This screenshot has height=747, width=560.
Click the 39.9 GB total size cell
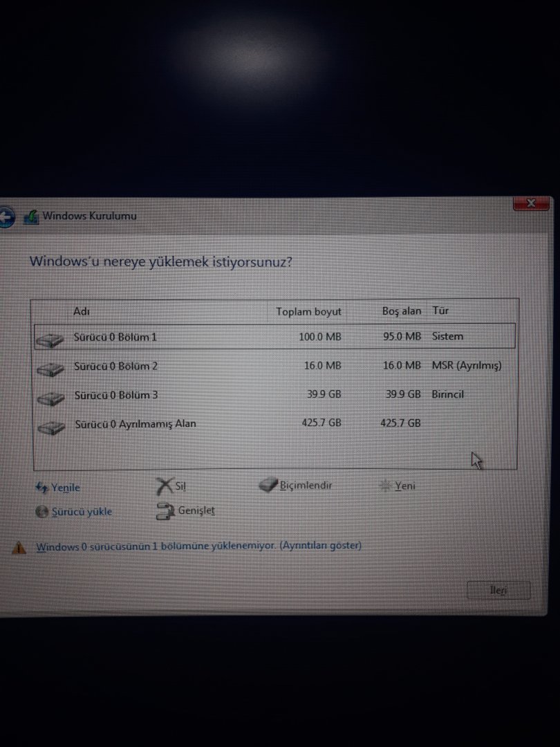pyautogui.click(x=324, y=394)
